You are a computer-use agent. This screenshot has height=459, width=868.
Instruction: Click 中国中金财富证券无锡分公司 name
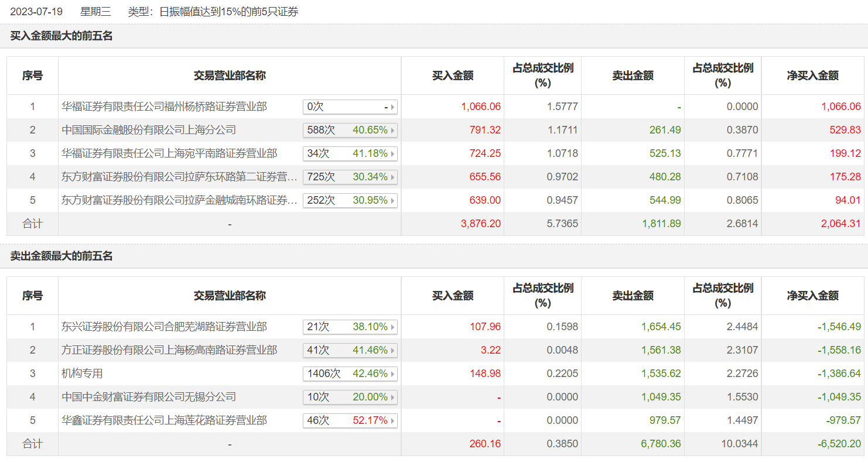(x=149, y=397)
